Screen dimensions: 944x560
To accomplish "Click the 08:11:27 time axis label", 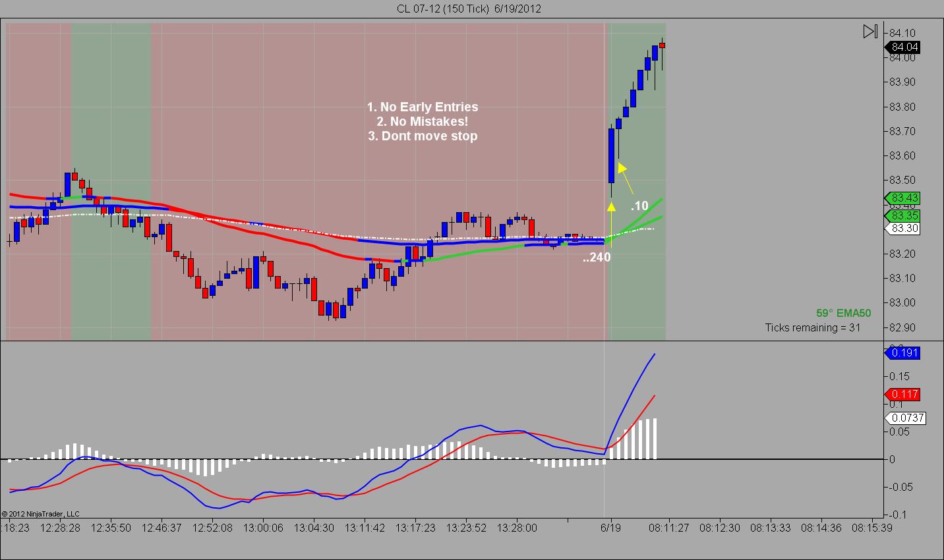I will pyautogui.click(x=668, y=528).
